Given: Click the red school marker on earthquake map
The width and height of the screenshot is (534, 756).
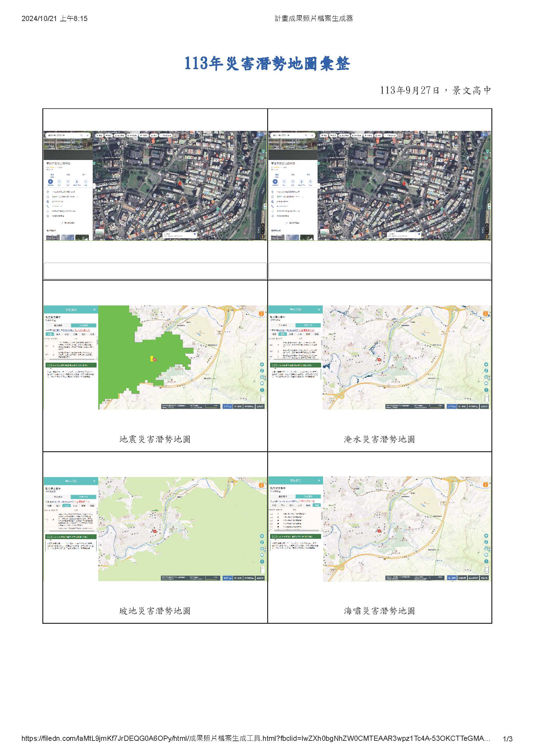Looking at the screenshot, I should 155,359.
